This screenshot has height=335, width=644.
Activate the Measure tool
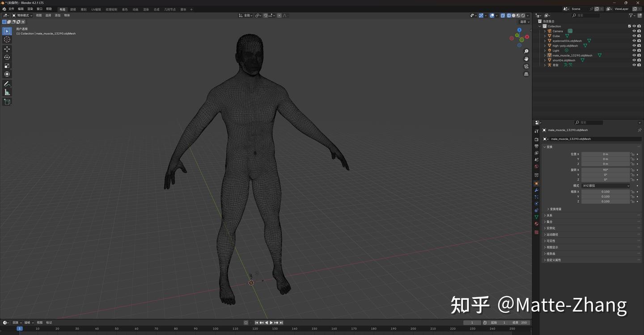tap(7, 92)
